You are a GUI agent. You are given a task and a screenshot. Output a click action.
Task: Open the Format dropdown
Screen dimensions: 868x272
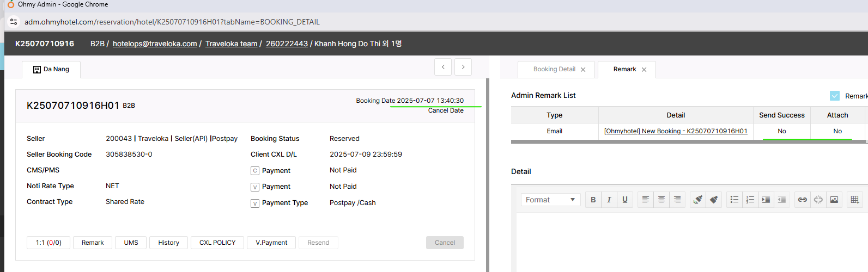[x=550, y=200]
